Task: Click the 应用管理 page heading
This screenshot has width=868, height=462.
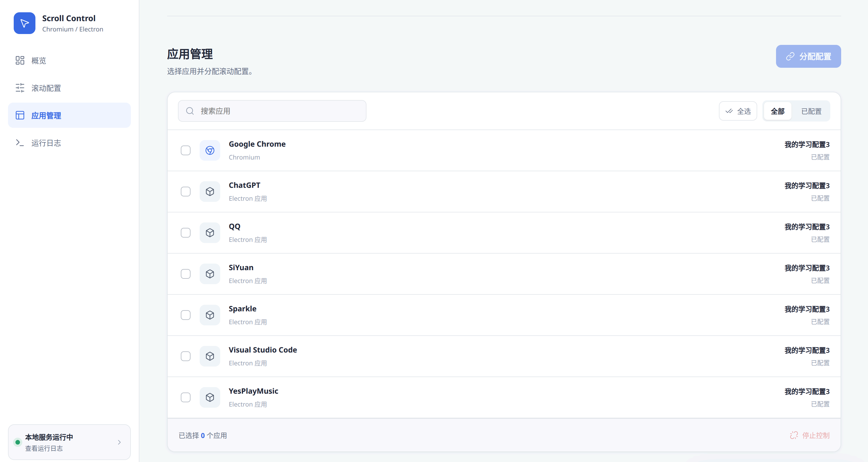Action: pyautogui.click(x=190, y=54)
